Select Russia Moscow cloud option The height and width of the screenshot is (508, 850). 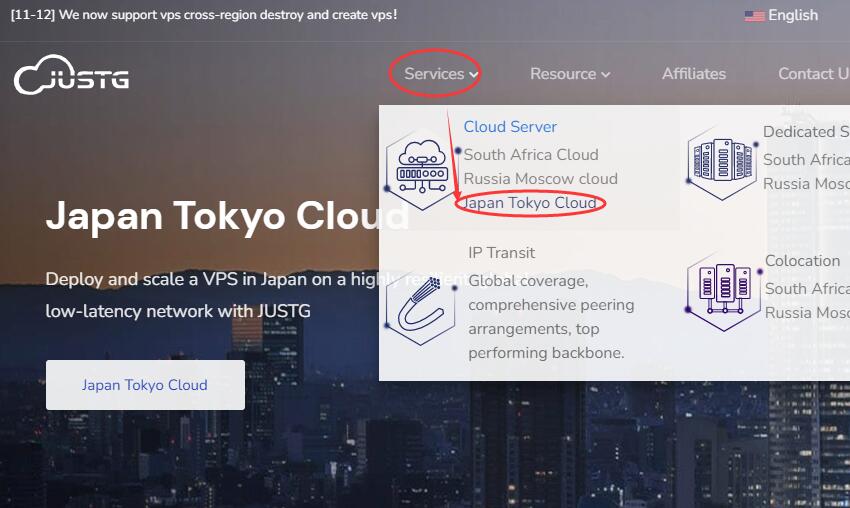pos(540,178)
